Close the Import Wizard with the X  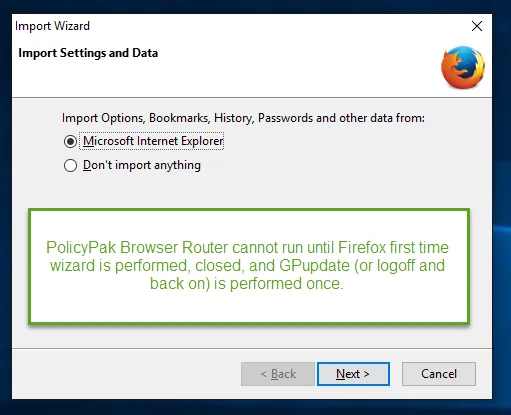(x=477, y=26)
